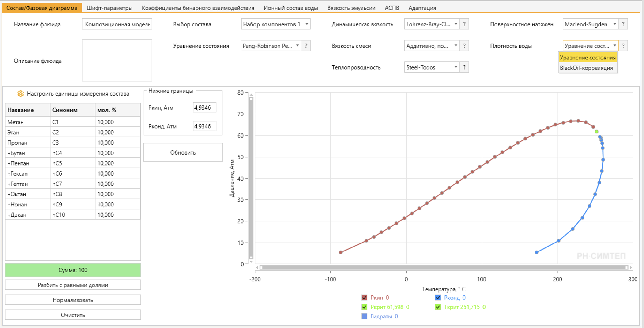Open help for Dynamic viscosity method
Viewport: 644px width, 328px height.
[x=464, y=24]
